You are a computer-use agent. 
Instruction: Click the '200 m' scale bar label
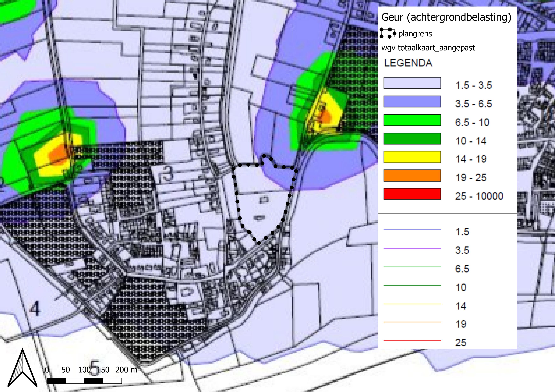coord(126,370)
